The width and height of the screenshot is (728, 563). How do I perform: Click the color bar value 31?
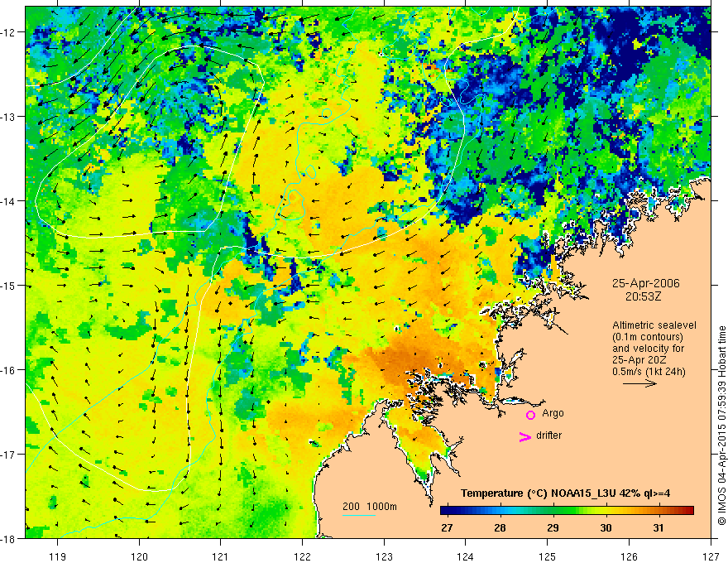[659, 528]
